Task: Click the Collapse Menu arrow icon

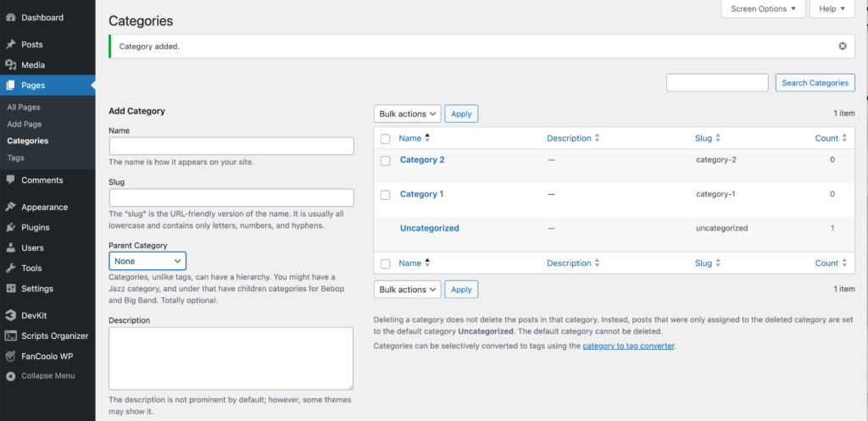Action: pos(10,376)
